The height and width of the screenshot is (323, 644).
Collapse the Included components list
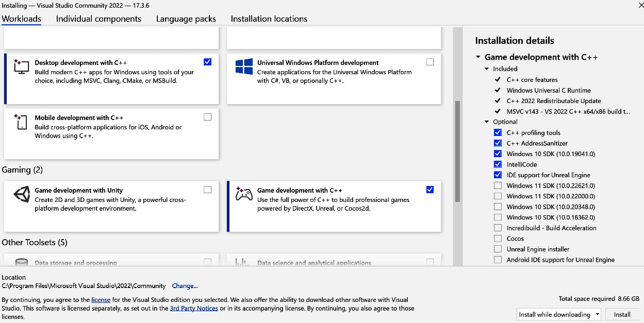[487, 69]
